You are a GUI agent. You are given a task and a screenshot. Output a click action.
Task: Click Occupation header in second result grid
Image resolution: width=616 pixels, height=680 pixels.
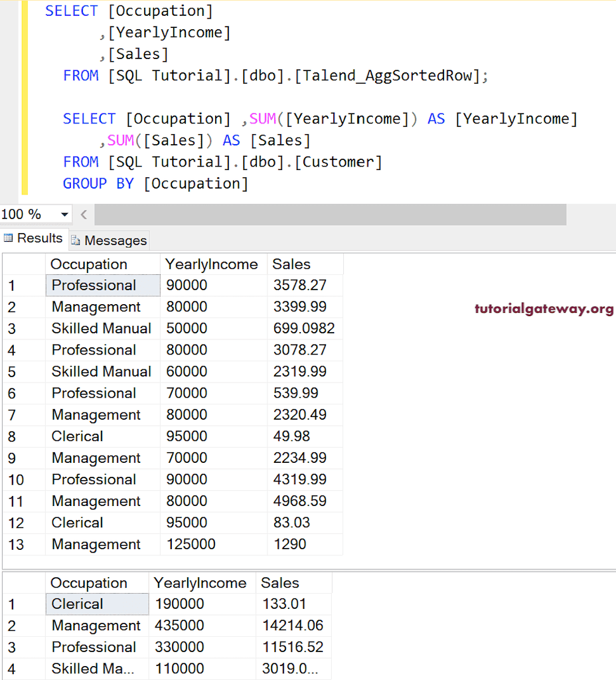click(x=97, y=583)
